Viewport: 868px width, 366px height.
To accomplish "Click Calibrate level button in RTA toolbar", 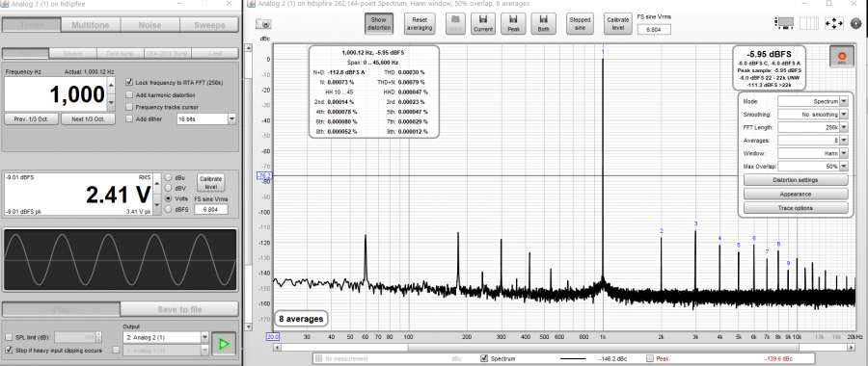I will click(617, 24).
